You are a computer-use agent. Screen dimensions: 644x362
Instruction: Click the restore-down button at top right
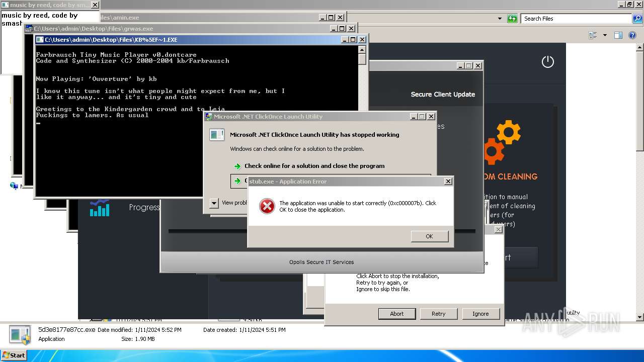[629, 4]
